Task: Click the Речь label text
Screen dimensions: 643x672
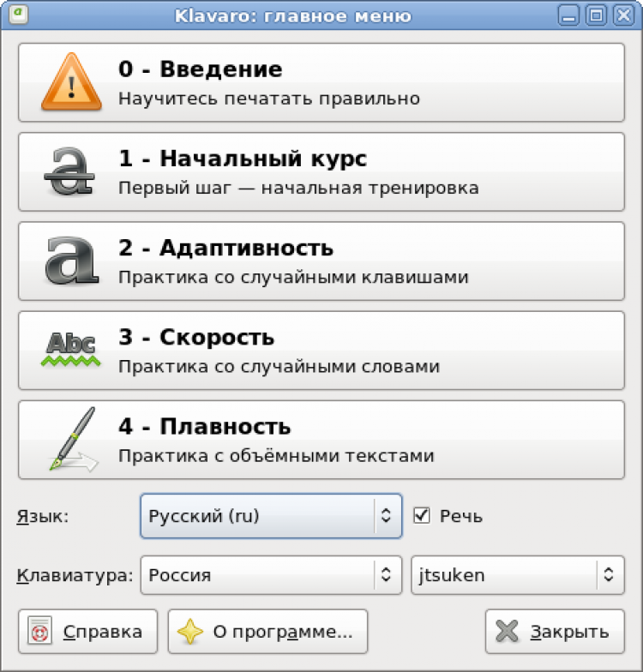Action: (461, 516)
